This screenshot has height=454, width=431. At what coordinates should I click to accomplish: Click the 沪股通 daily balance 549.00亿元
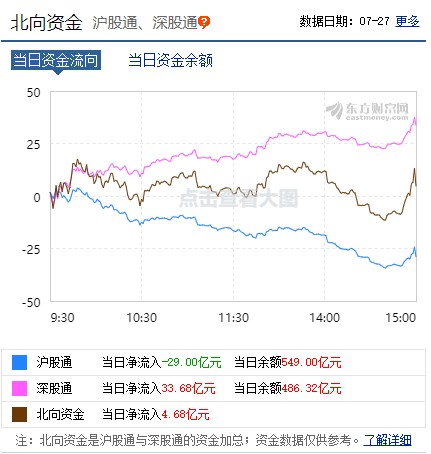312,362
